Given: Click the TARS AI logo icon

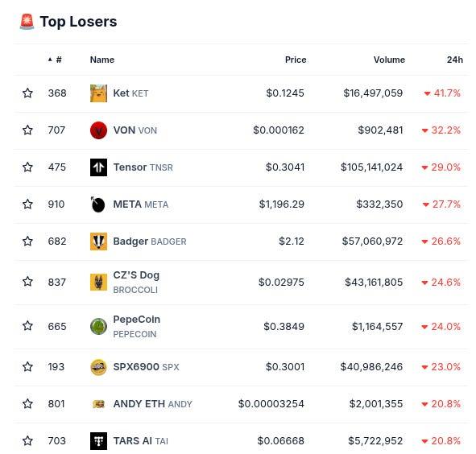Looking at the screenshot, I should (x=98, y=441).
